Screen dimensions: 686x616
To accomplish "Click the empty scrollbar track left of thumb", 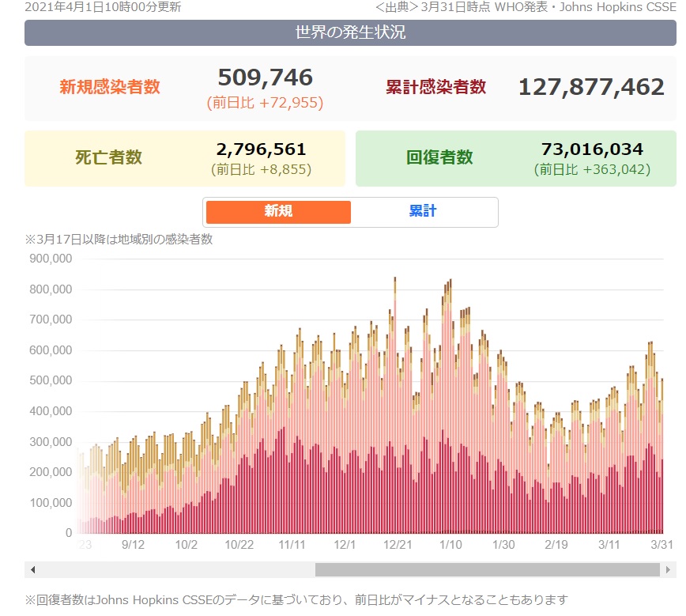I will click(174, 569).
